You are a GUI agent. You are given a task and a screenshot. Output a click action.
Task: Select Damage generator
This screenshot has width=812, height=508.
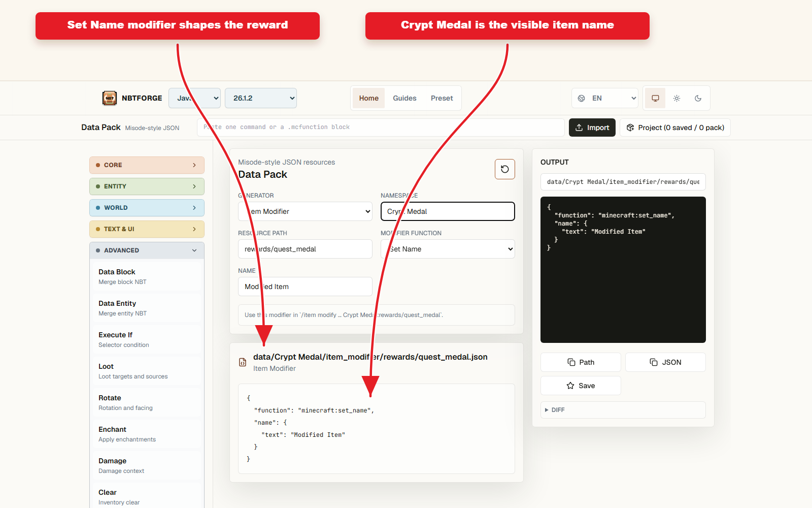coord(147,465)
